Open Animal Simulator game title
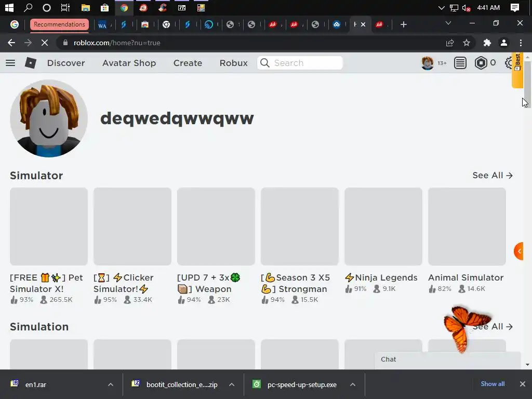This screenshot has height=399, width=532. 466,277
